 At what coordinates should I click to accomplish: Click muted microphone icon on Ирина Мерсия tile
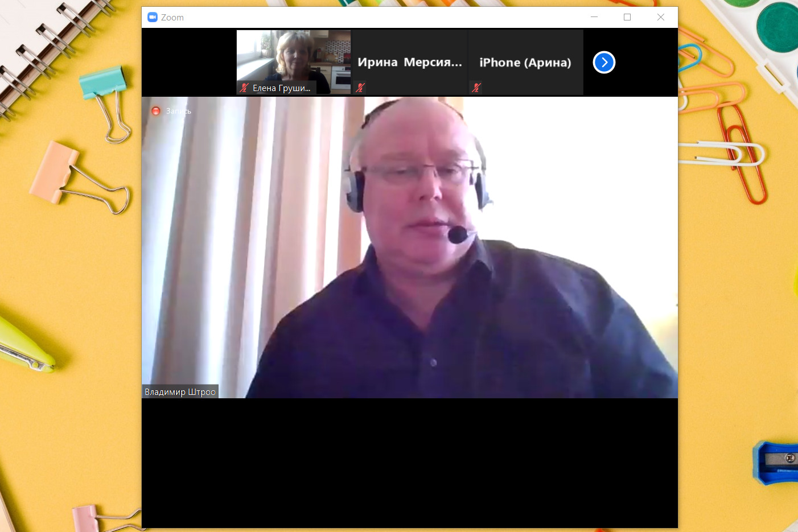click(360, 88)
